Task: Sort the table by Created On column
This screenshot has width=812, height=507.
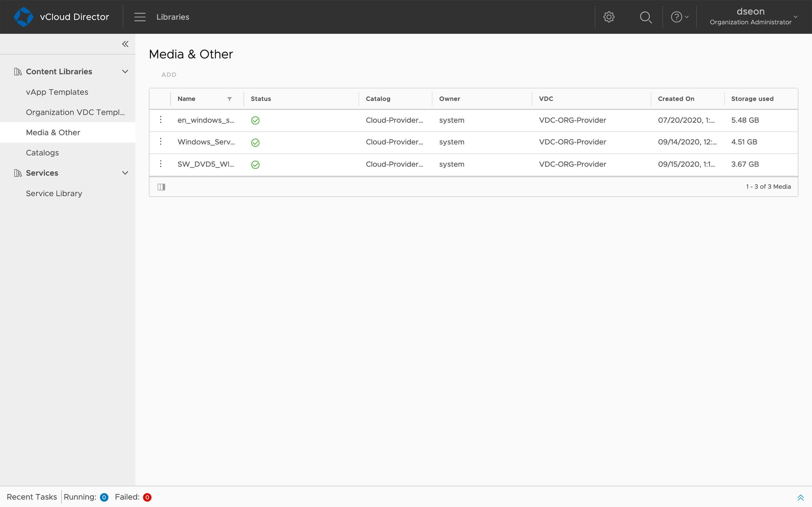Action: tap(676, 99)
